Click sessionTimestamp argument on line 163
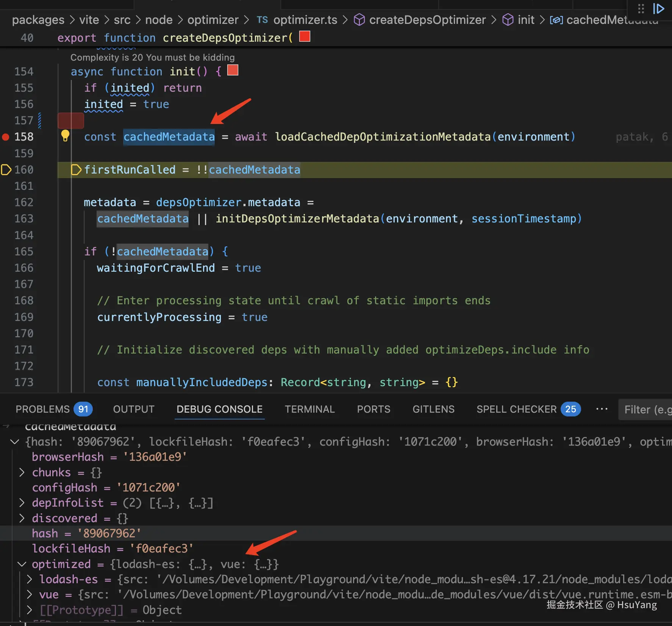 [524, 219]
